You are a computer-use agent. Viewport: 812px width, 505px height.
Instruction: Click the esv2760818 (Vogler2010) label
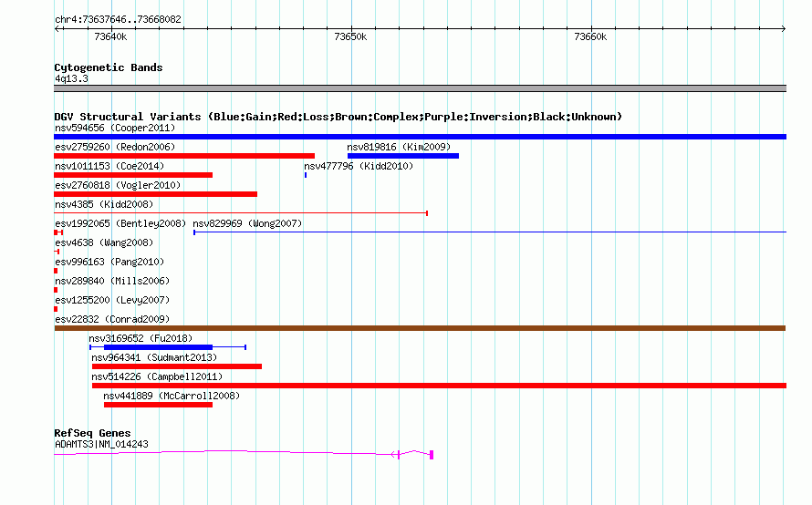click(118, 185)
